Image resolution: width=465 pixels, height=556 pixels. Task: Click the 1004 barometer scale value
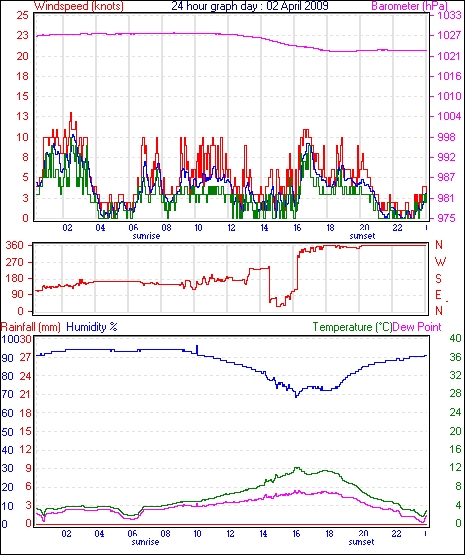[x=449, y=116]
